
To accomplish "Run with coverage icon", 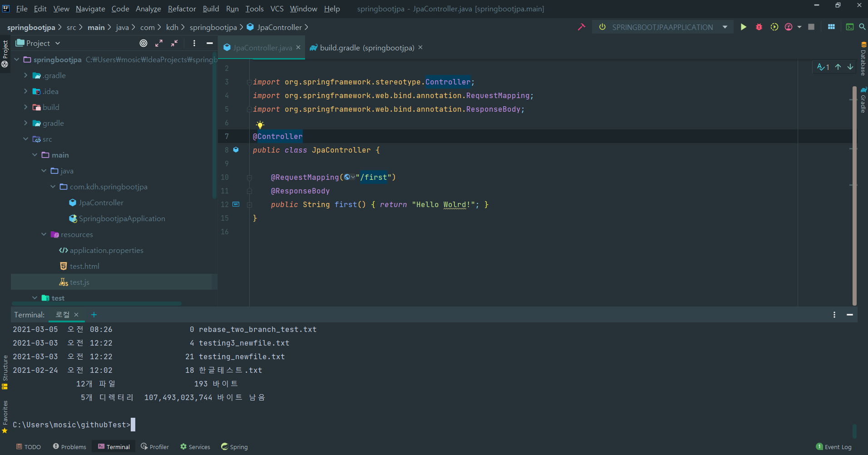I will point(774,27).
